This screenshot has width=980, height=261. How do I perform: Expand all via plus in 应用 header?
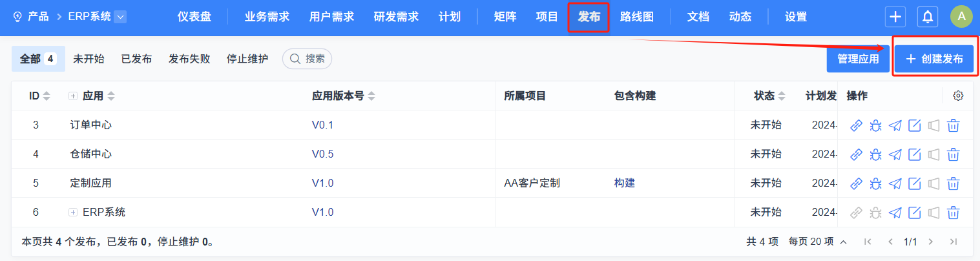tap(73, 96)
